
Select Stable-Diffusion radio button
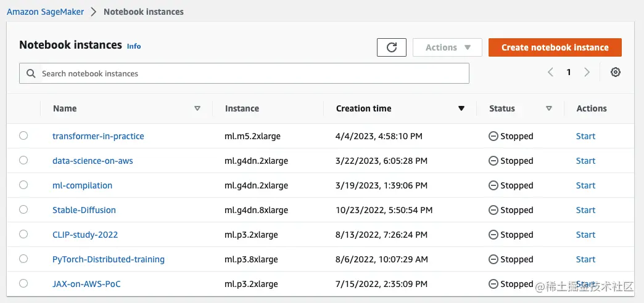pyautogui.click(x=23, y=209)
